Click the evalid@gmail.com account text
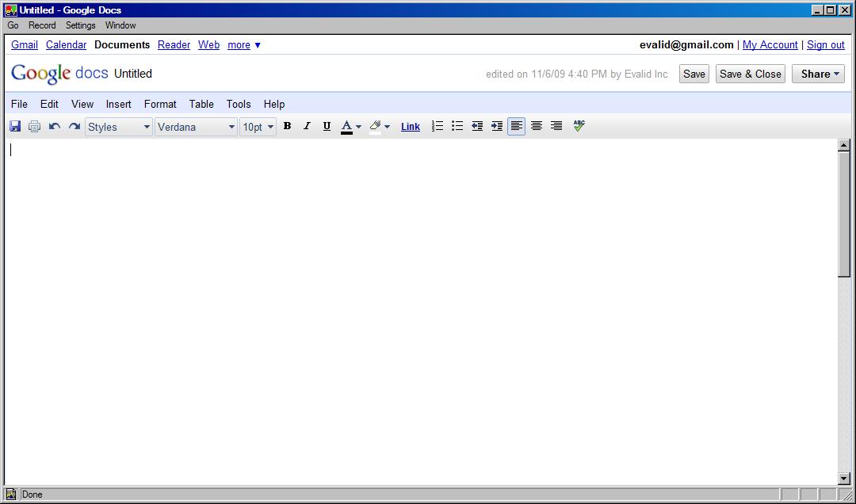This screenshot has width=856, height=504. pyautogui.click(x=686, y=45)
